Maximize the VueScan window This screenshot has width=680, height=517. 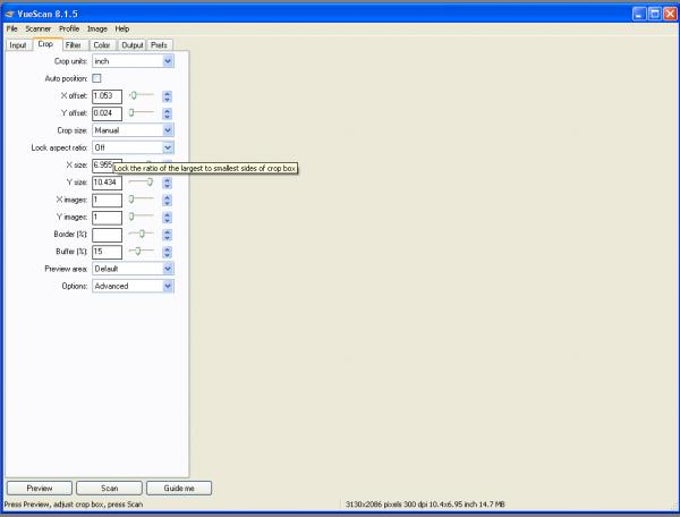[x=655, y=14]
